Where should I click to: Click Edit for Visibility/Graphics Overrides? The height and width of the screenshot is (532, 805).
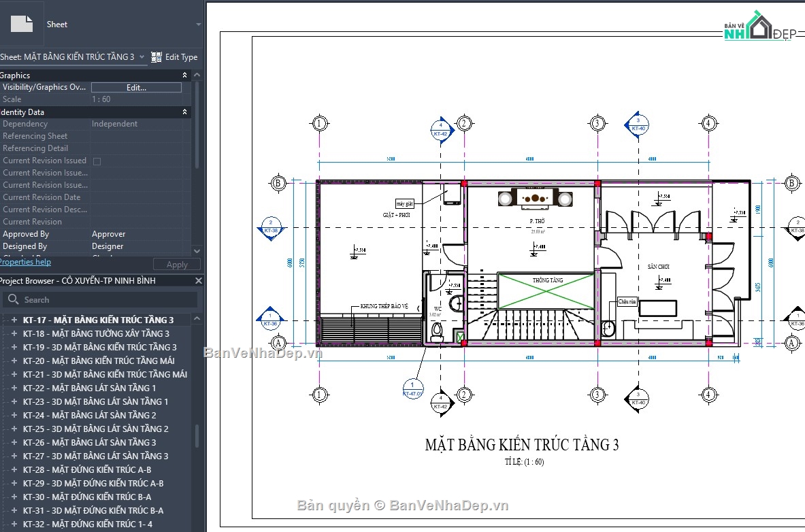[136, 87]
